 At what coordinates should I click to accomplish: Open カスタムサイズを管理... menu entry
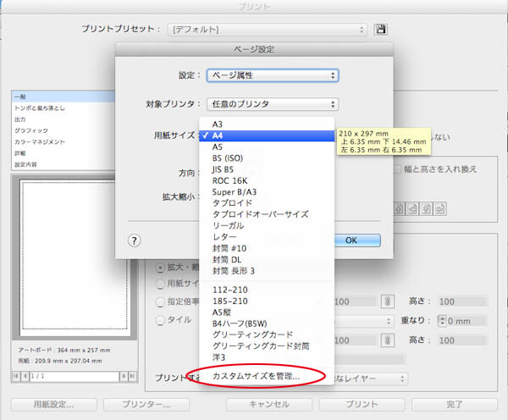coord(267,376)
